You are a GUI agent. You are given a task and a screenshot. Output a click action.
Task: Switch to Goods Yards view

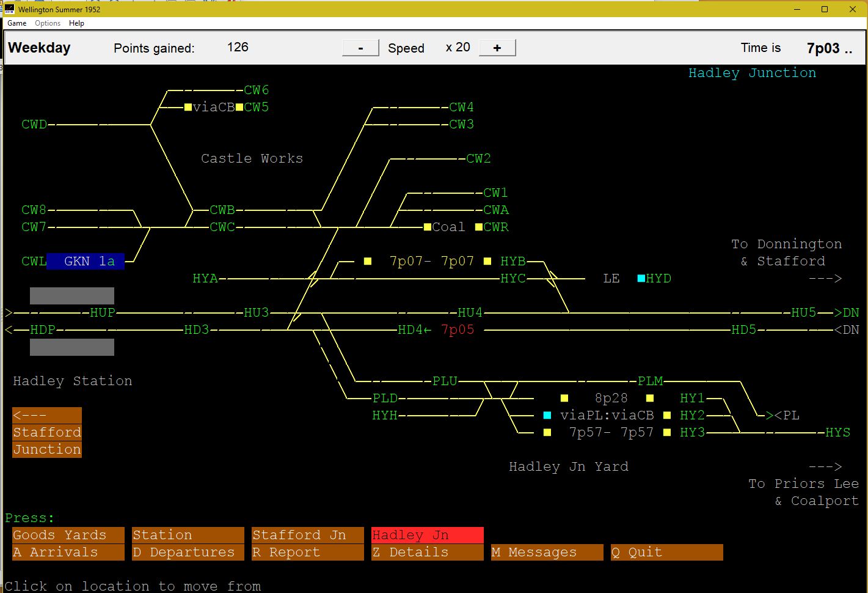click(x=68, y=535)
